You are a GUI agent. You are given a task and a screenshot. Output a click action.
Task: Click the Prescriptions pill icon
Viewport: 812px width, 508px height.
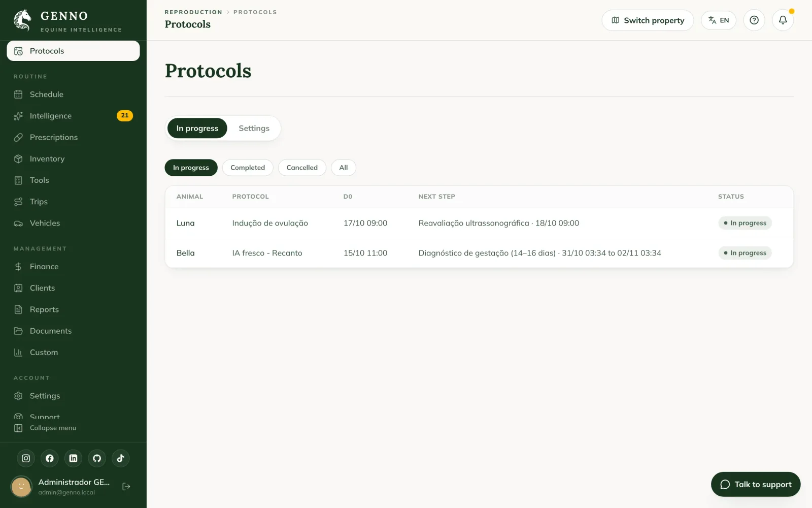18,137
